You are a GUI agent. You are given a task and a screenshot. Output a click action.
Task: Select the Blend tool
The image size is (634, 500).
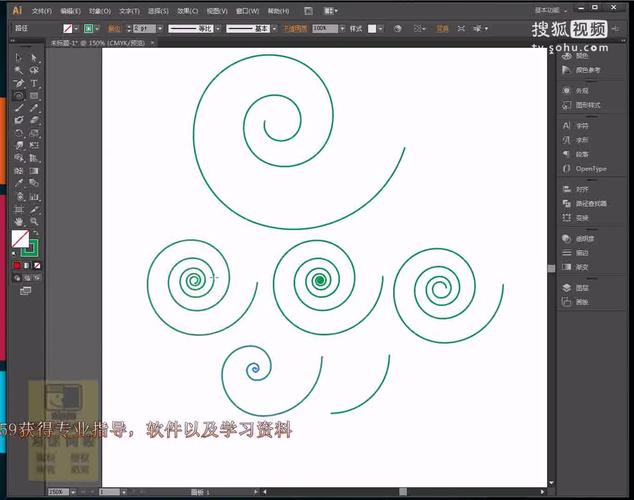point(34,183)
